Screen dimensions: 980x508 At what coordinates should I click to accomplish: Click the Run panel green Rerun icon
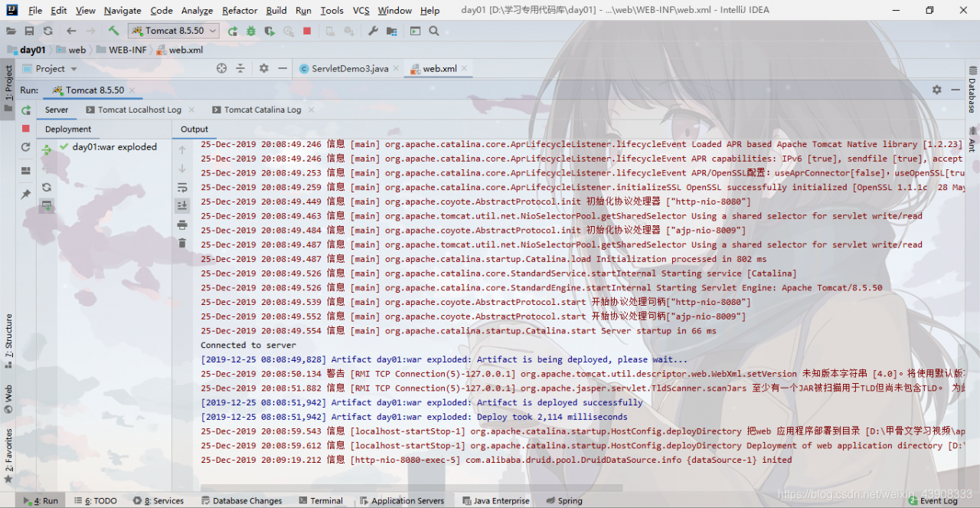coord(25,110)
